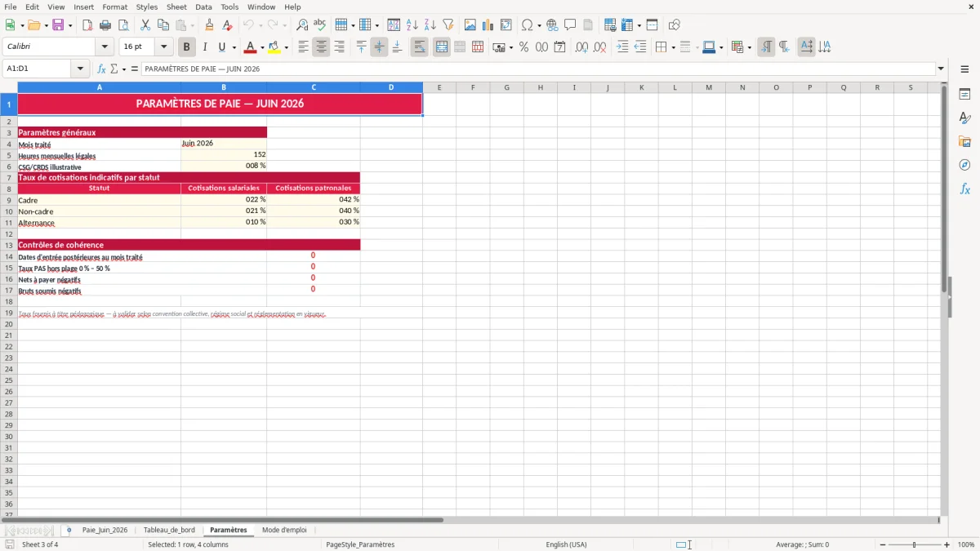Sort ascending
980x551 pixels.
click(412, 25)
